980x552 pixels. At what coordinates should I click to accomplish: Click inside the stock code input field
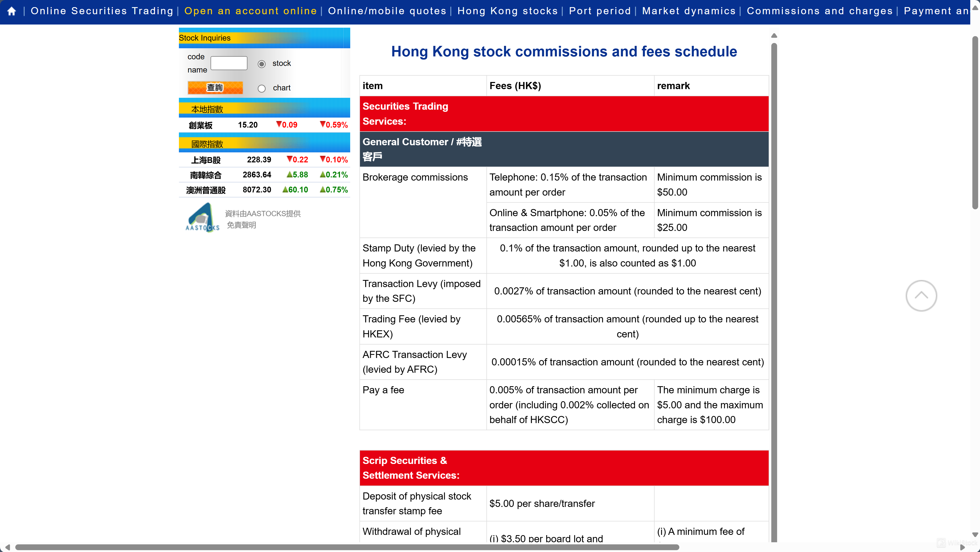point(229,63)
